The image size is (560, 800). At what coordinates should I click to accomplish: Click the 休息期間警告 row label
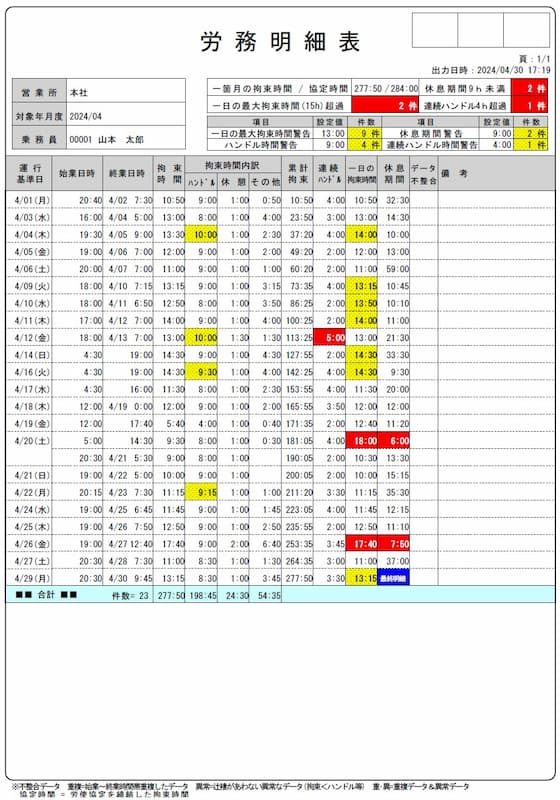[x=431, y=133]
